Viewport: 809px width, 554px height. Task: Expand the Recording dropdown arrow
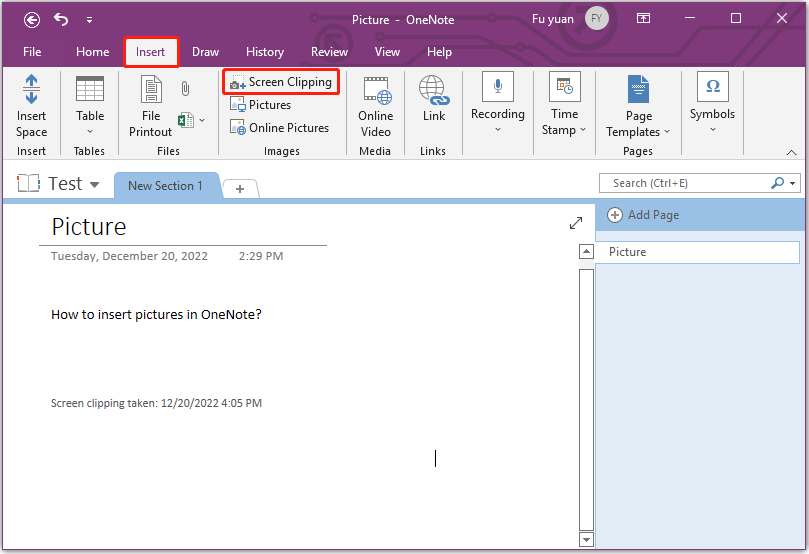click(x=498, y=129)
